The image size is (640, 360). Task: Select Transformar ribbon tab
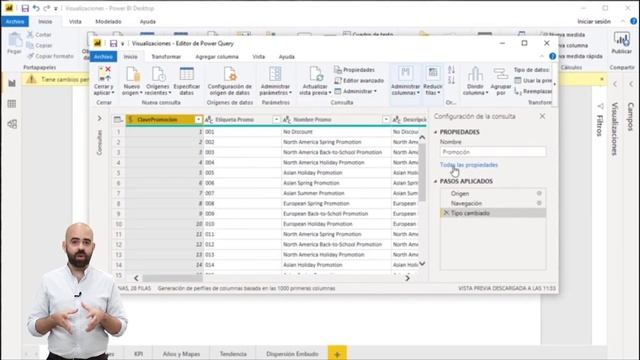coord(166,57)
